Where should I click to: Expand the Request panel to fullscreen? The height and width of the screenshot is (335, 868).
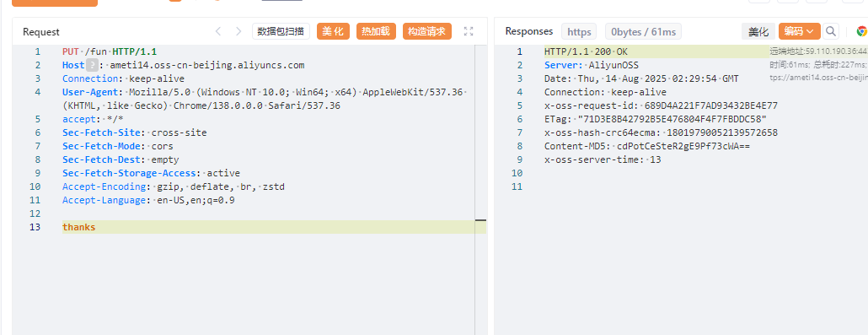469,31
